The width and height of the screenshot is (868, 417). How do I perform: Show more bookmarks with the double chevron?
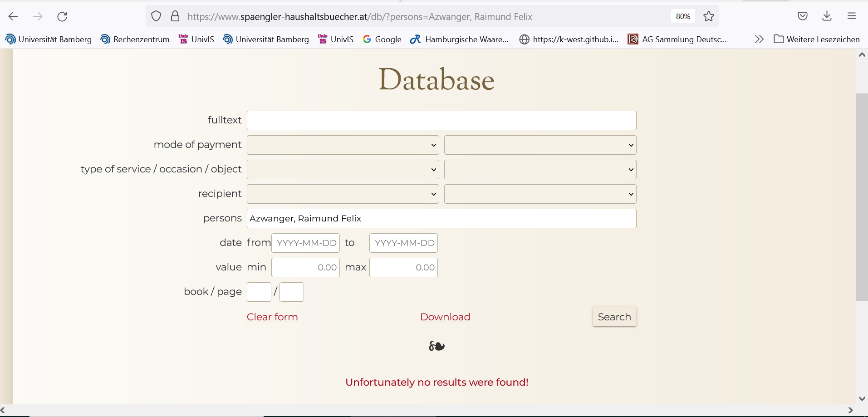tap(759, 39)
